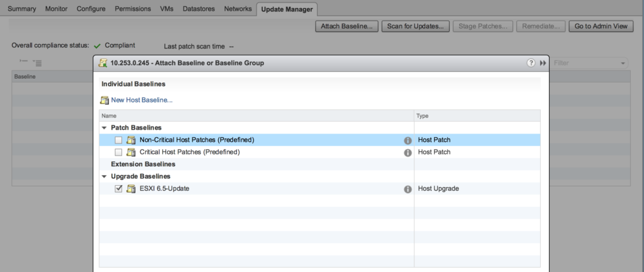Click the double-arrow icon in dialog header
Viewport: 644px width, 272px height.
coord(543,63)
